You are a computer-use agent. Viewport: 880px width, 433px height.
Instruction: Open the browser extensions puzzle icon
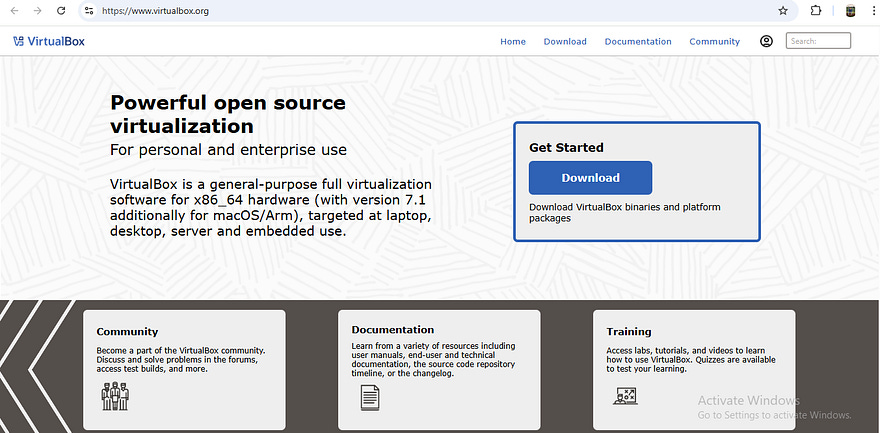pyautogui.click(x=816, y=11)
